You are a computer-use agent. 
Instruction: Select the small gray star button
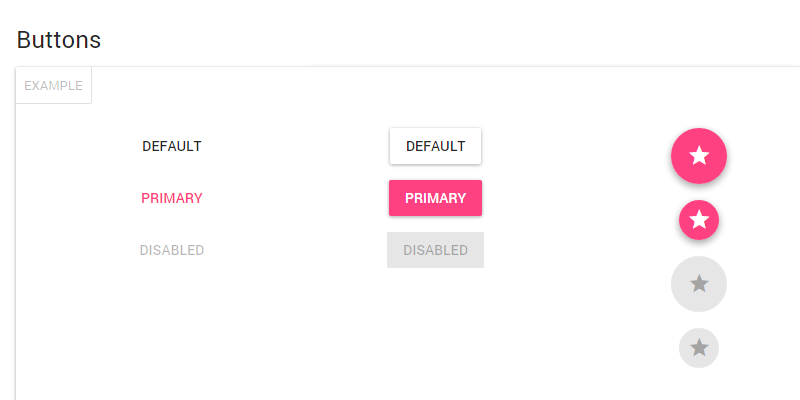click(699, 348)
